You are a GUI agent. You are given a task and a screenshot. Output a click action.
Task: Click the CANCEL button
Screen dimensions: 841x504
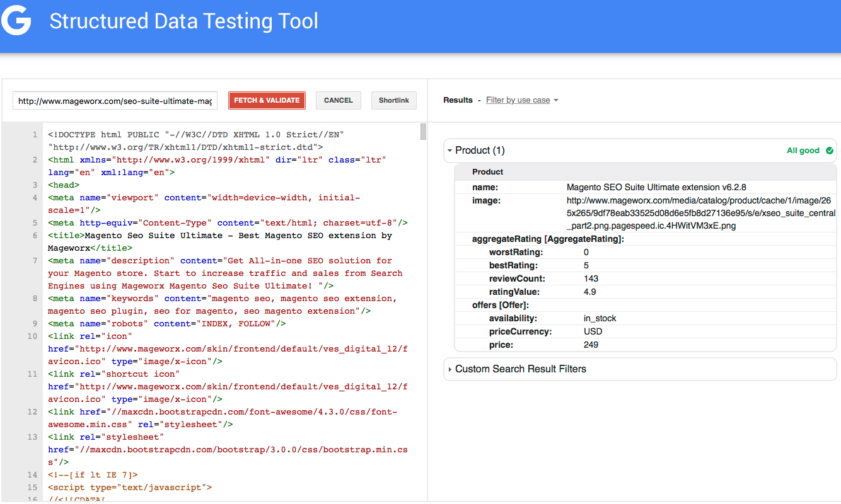(x=339, y=101)
